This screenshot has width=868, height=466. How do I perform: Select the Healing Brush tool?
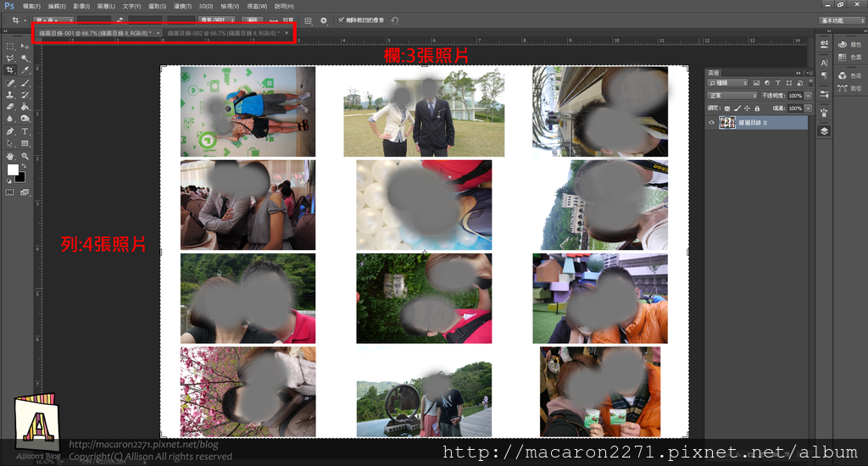[10, 83]
